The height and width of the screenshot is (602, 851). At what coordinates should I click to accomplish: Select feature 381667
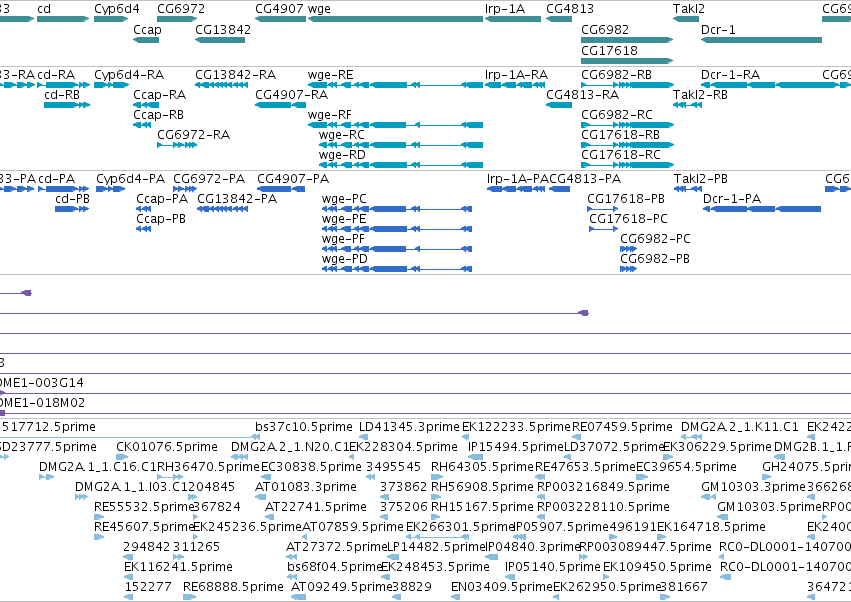coord(684,587)
